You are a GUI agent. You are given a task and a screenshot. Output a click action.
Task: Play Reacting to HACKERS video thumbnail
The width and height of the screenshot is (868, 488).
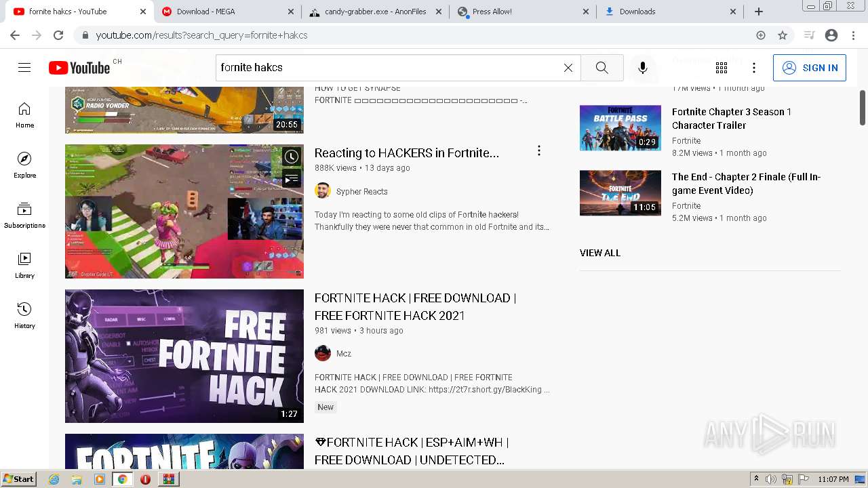(184, 211)
